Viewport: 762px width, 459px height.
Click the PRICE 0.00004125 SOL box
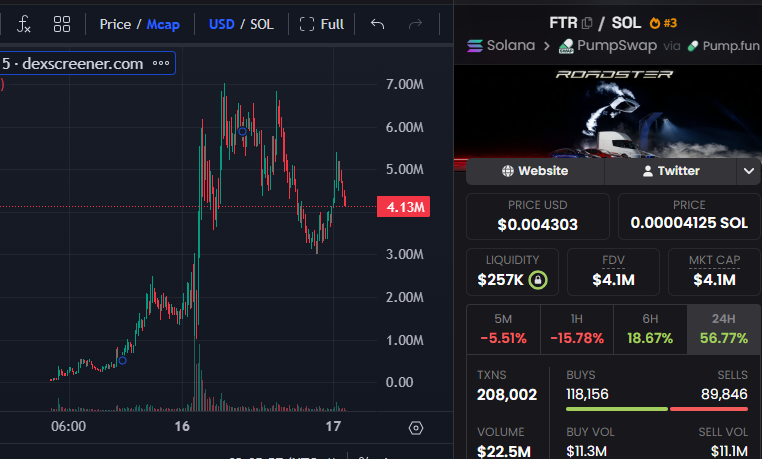tap(689, 217)
